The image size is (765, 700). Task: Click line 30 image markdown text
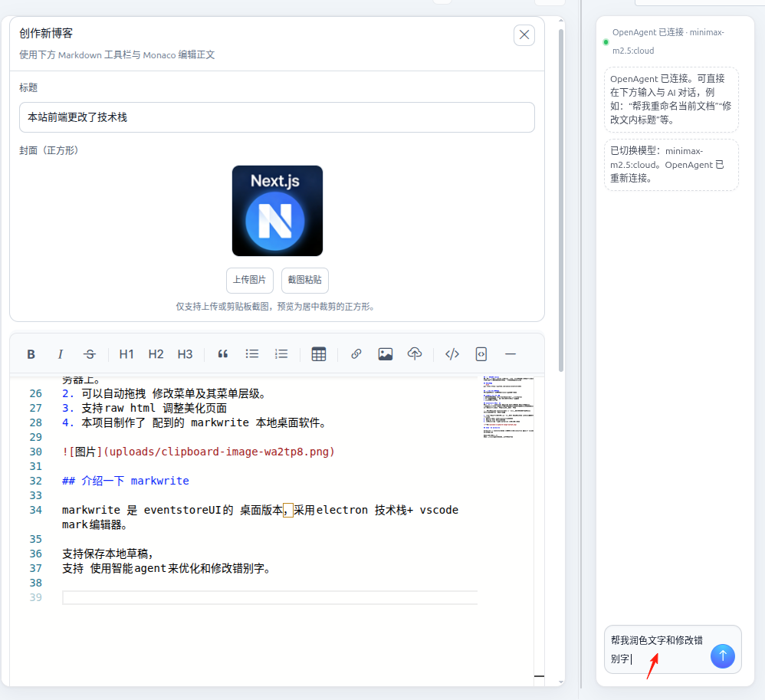click(198, 452)
